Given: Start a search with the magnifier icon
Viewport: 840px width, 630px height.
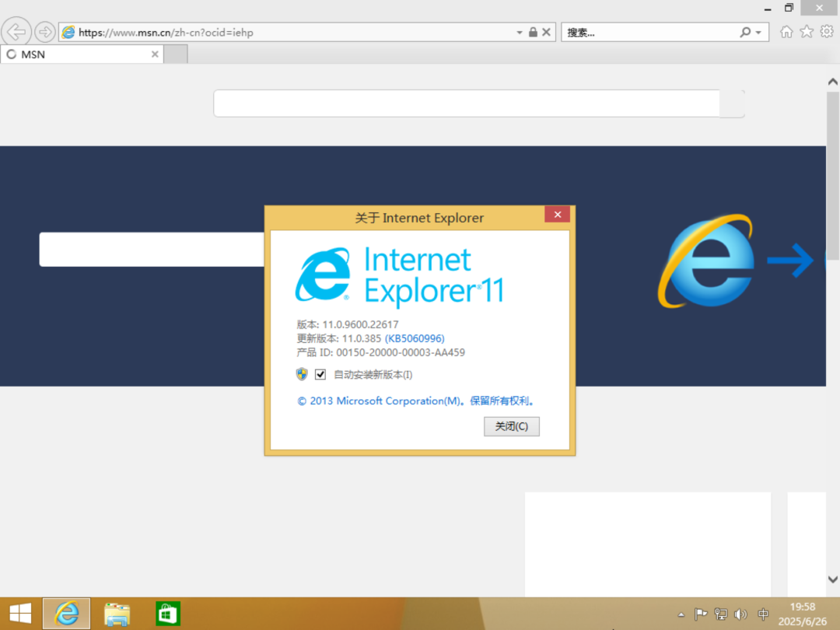Looking at the screenshot, I should (745, 32).
